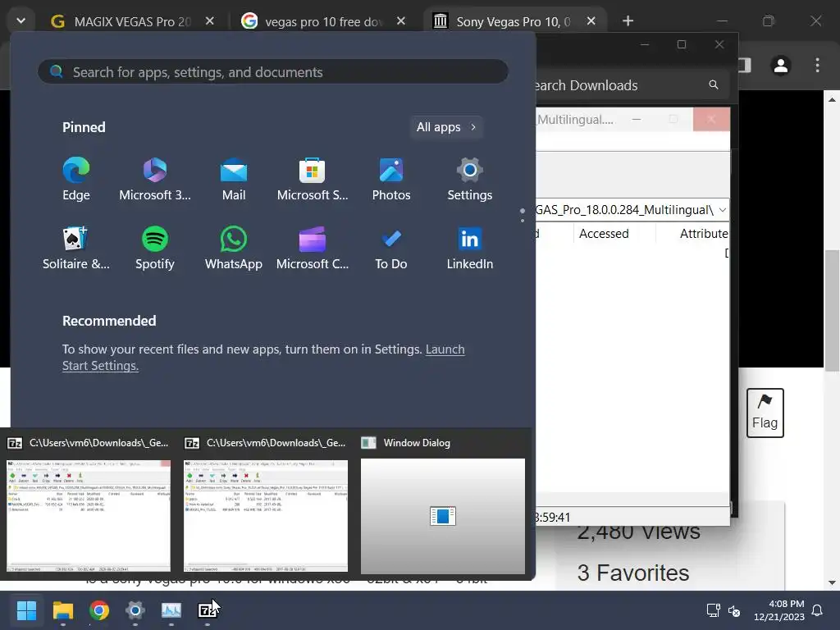Click the network display tray icon
The width and height of the screenshot is (840, 630).
pos(713,610)
